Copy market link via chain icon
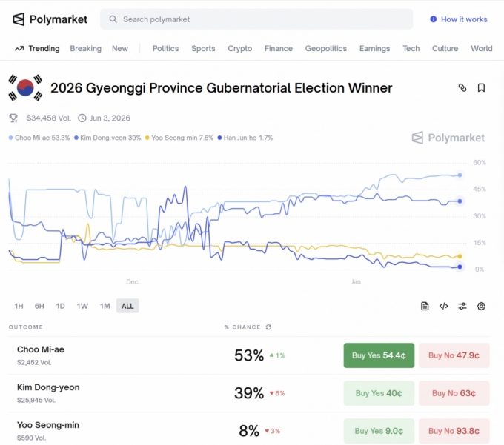Viewport: 504px width, 445px height. tap(462, 88)
